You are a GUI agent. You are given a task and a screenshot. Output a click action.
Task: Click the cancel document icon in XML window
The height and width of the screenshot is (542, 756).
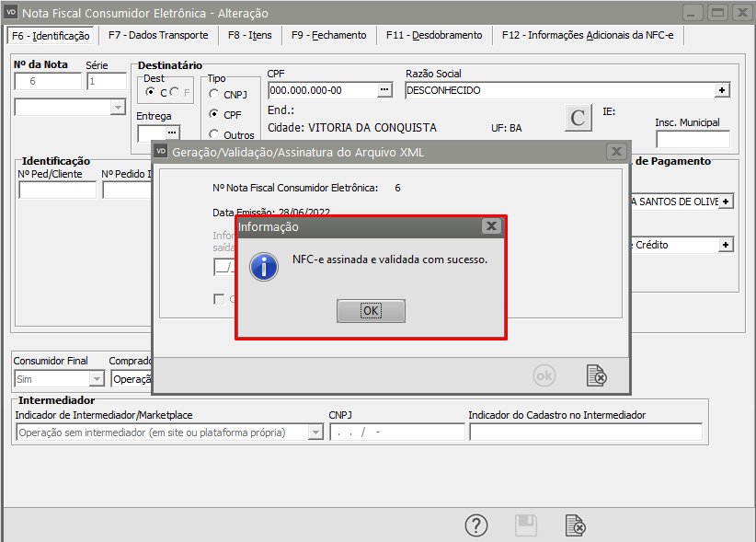coord(596,375)
